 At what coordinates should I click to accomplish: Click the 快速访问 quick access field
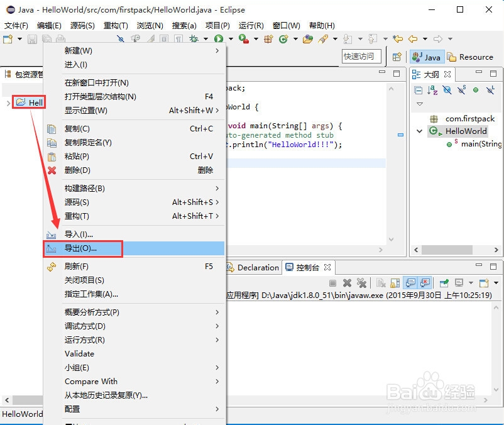(x=361, y=57)
